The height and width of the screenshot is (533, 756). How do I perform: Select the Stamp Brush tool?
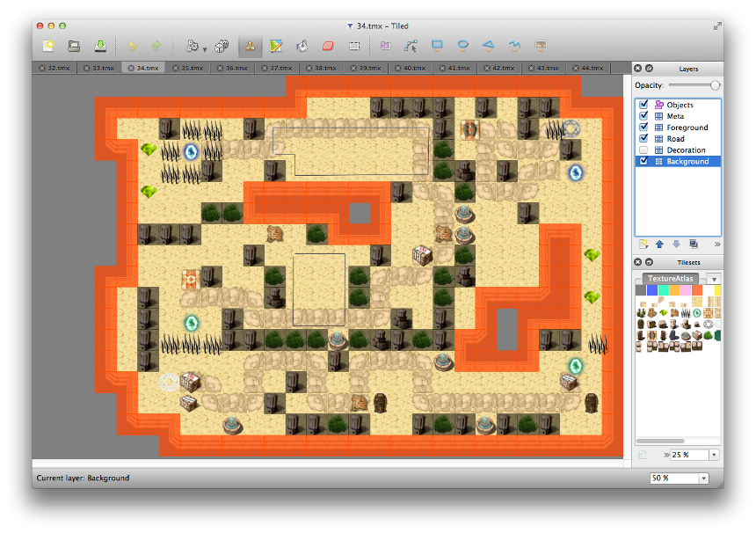(250, 46)
